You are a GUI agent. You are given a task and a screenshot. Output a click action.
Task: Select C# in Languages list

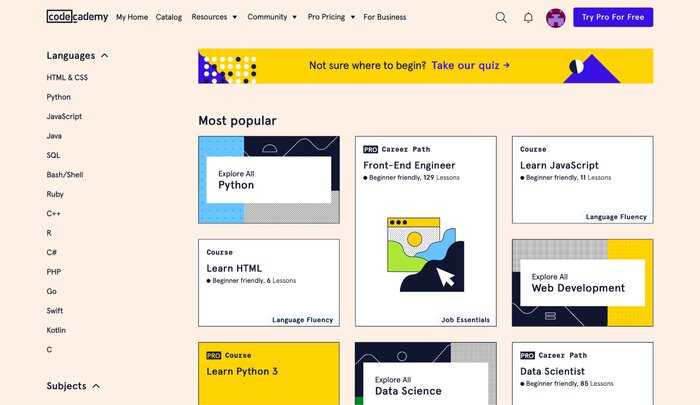coord(52,252)
